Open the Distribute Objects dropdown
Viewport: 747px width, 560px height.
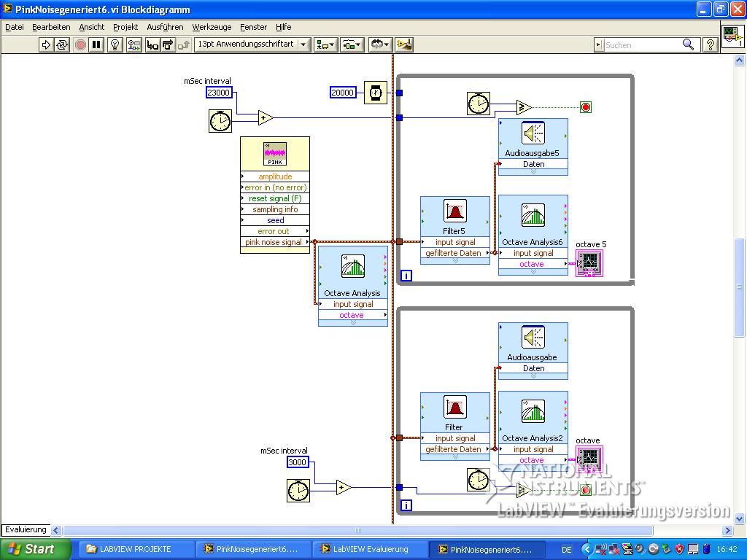[x=352, y=44]
